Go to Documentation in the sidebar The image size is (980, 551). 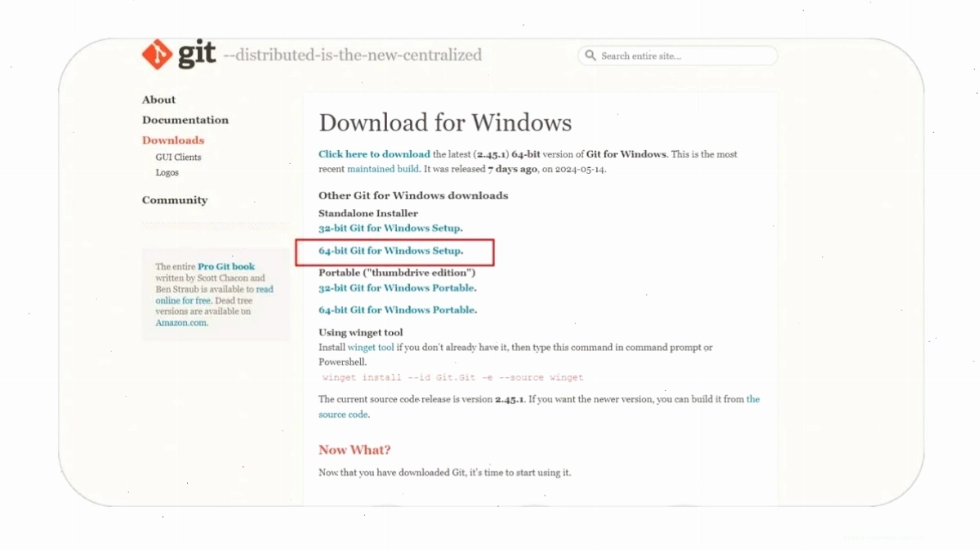(x=185, y=120)
